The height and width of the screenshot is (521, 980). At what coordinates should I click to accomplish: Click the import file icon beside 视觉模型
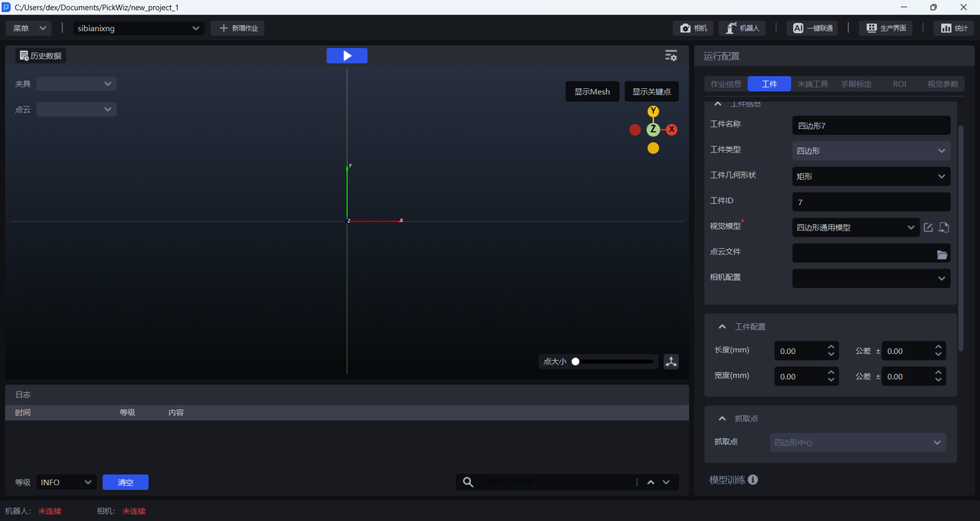pyautogui.click(x=944, y=228)
